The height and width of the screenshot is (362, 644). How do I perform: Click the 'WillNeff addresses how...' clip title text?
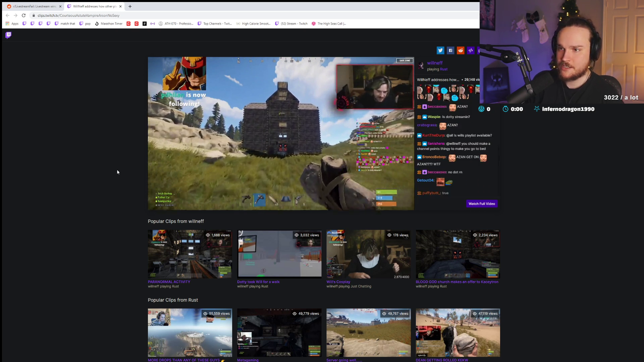coord(438,80)
